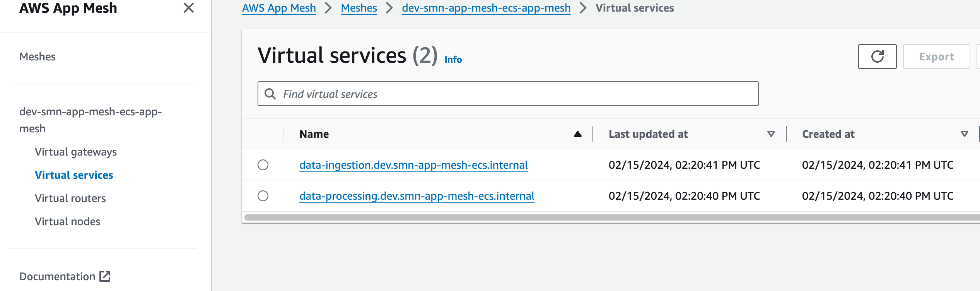Focus the Find virtual services field
The height and width of the screenshot is (291, 980).
point(508,94)
